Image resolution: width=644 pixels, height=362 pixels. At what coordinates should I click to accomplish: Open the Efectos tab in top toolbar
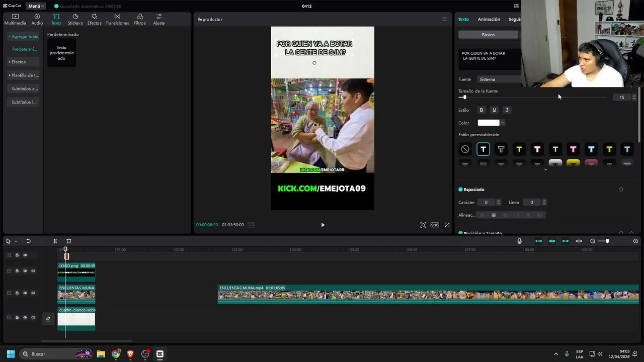[94, 20]
